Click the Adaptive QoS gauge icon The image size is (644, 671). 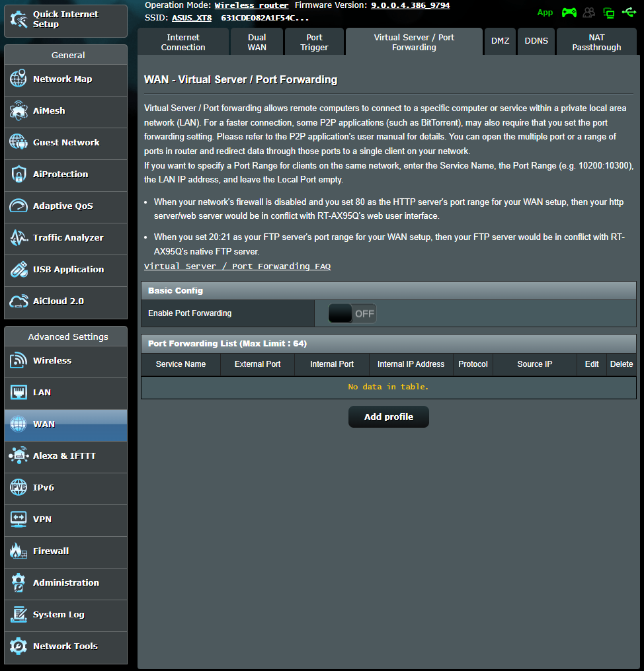point(19,206)
